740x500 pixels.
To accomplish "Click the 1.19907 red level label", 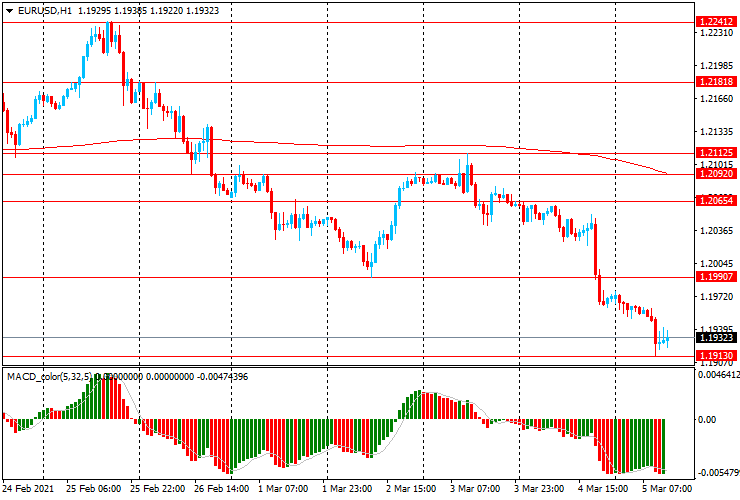I will pos(716,277).
